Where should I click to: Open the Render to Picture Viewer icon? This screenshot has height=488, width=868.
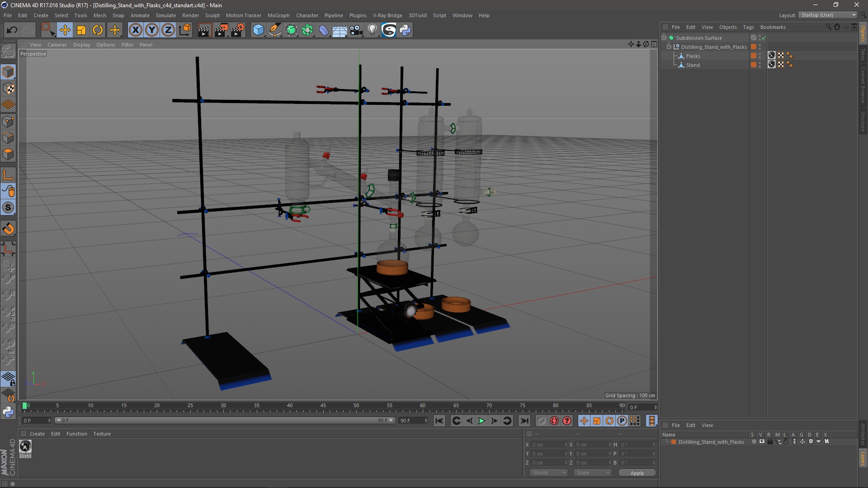[221, 30]
